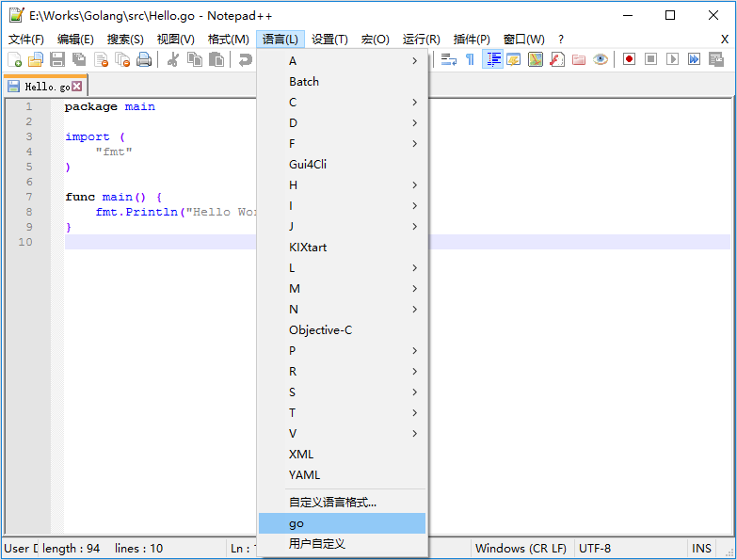737x560 pixels.
Task: Choose Gui4Cli language entry
Action: pyautogui.click(x=343, y=165)
